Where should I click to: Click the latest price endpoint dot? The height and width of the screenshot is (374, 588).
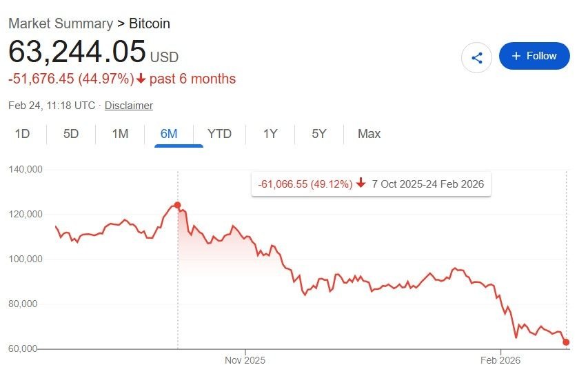point(566,342)
